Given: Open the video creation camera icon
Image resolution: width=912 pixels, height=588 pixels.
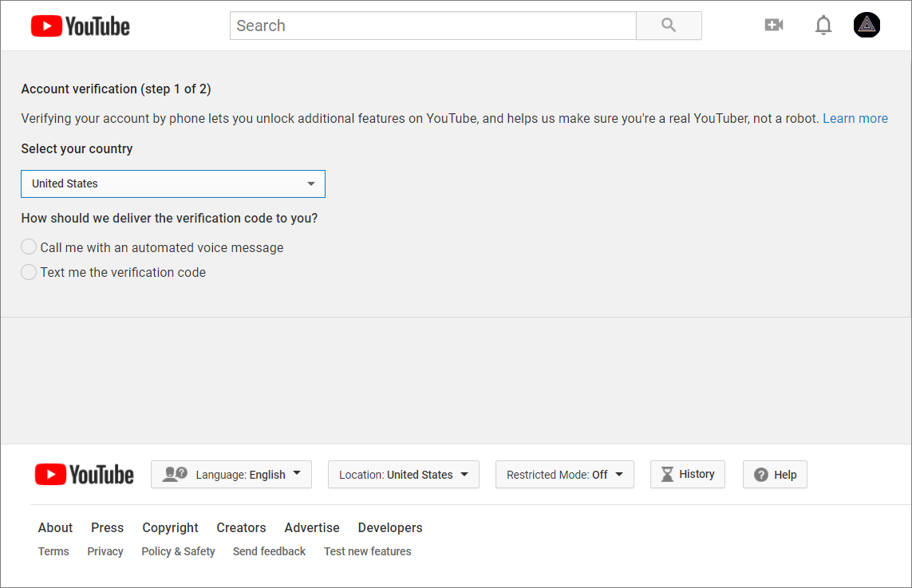Looking at the screenshot, I should [773, 25].
